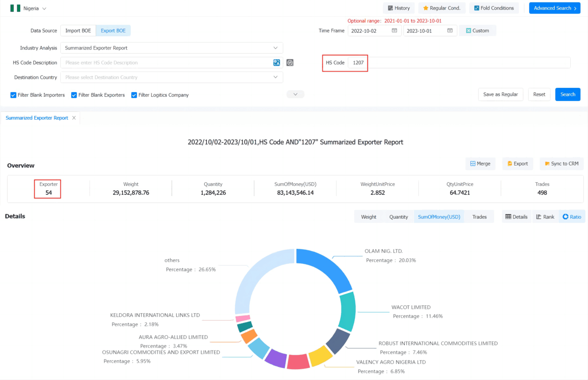Choose the Custom time frame
Viewport: 588px width, 380px height.
tap(478, 31)
